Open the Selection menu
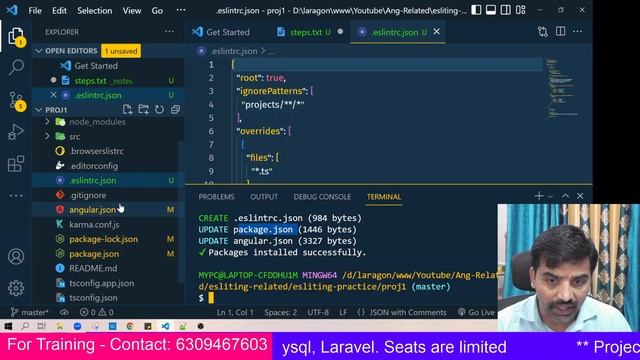 click(x=94, y=11)
